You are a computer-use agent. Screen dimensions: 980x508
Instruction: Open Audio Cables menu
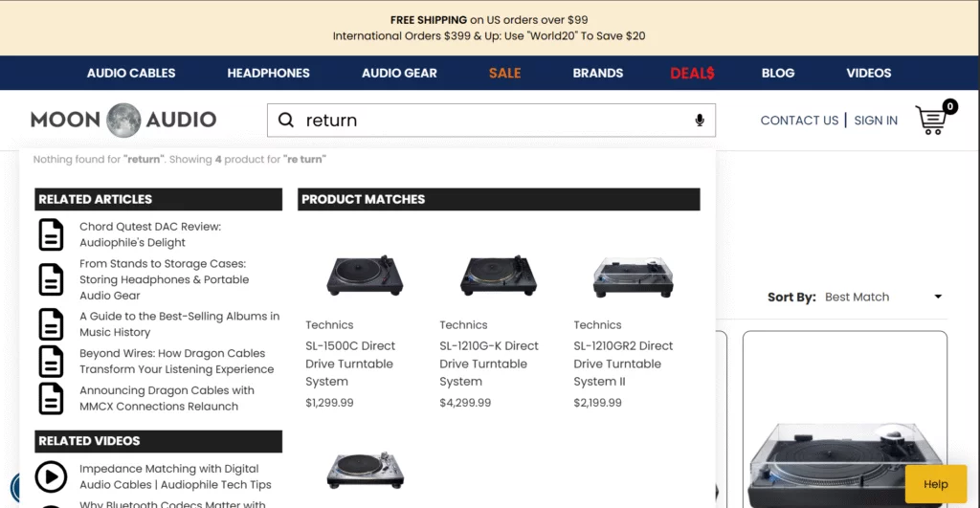pos(131,73)
